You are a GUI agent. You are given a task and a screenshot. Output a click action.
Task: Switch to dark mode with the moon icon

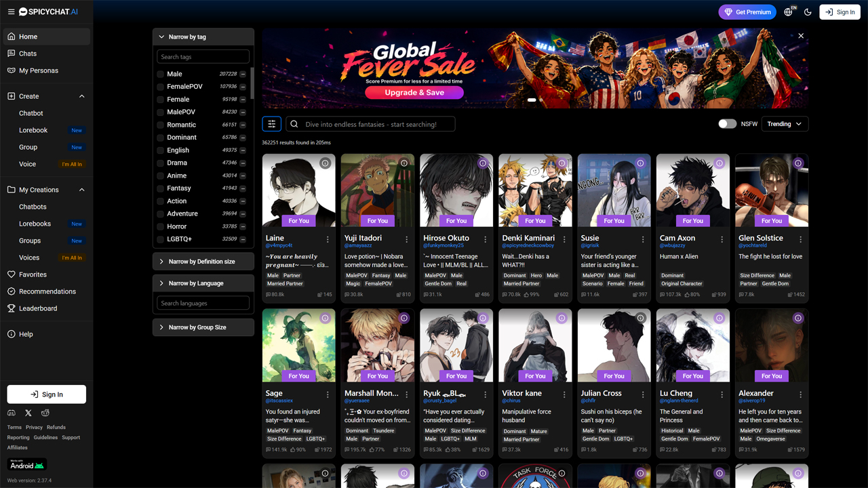click(808, 12)
